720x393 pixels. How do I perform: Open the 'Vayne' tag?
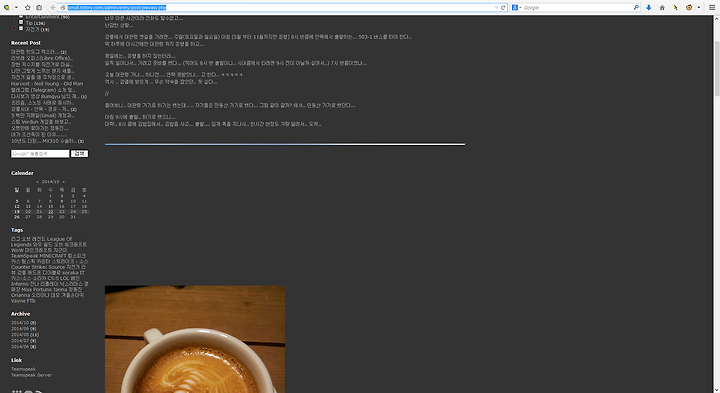(18, 301)
